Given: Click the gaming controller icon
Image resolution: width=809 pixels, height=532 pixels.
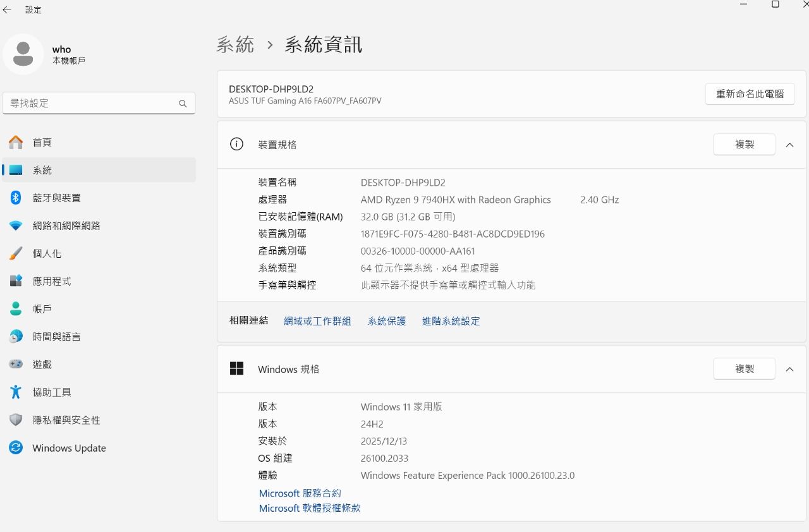Looking at the screenshot, I should click(16, 365).
